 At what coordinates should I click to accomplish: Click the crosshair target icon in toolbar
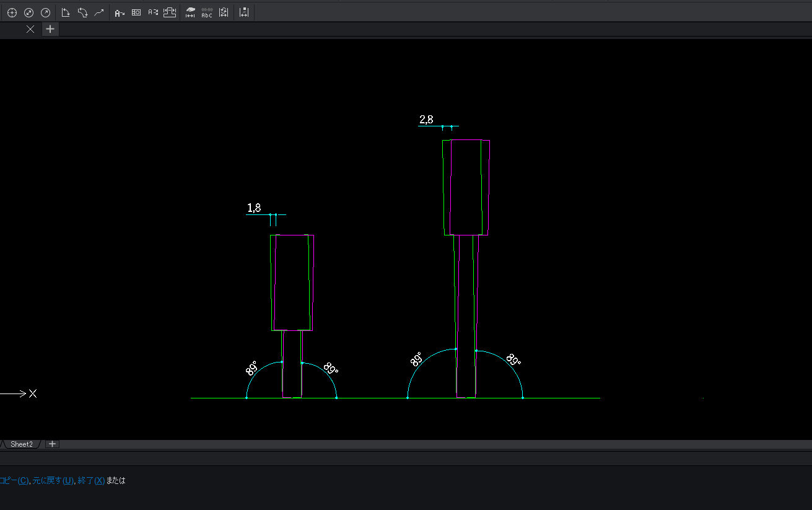coord(12,12)
